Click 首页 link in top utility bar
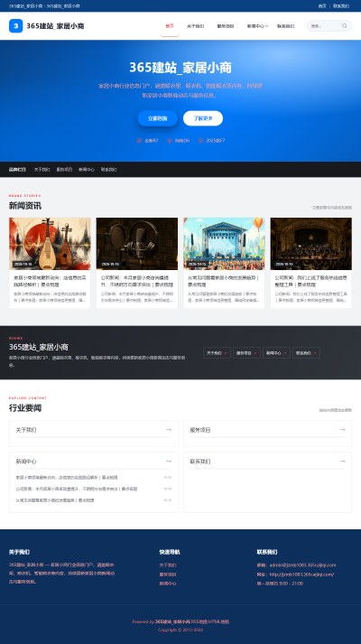This screenshot has height=644, width=361. 322,6
